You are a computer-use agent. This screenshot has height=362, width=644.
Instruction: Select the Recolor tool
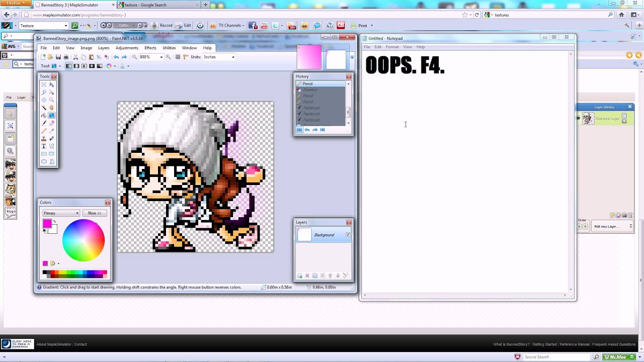point(51,138)
